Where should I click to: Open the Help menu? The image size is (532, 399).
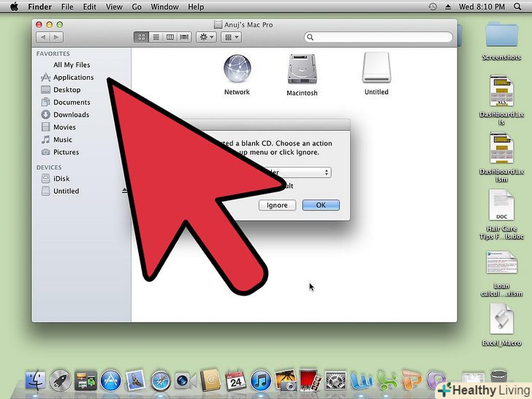coord(196,7)
